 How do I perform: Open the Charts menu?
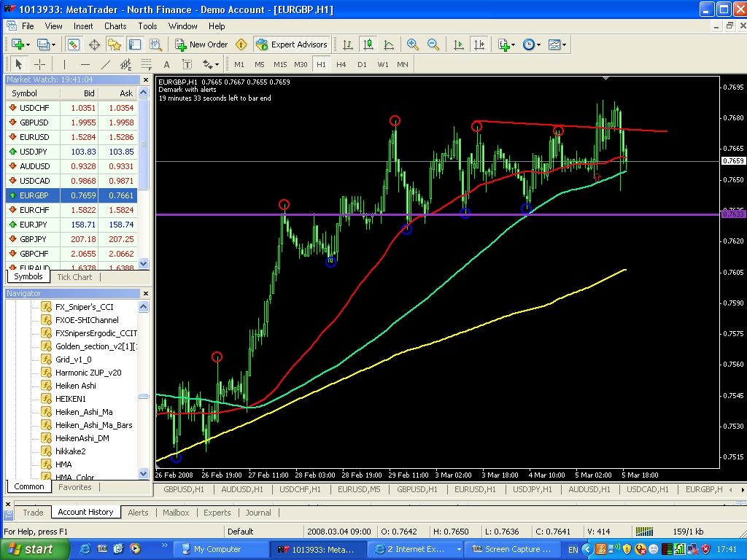[x=115, y=26]
